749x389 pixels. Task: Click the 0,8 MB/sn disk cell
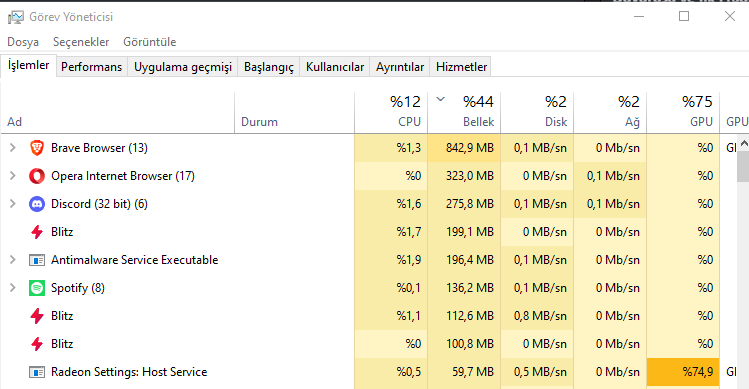pyautogui.click(x=537, y=316)
